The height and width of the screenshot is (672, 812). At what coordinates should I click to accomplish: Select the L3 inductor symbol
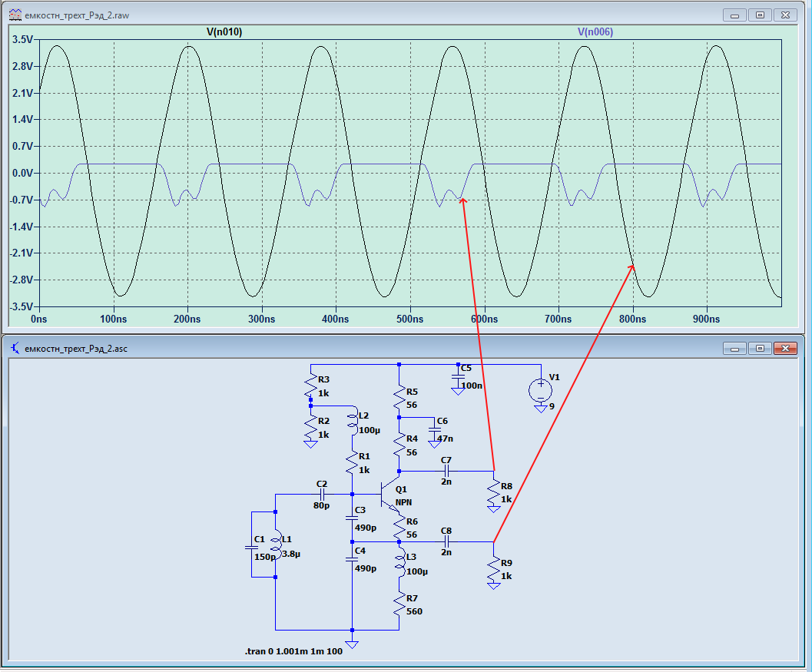pos(401,563)
